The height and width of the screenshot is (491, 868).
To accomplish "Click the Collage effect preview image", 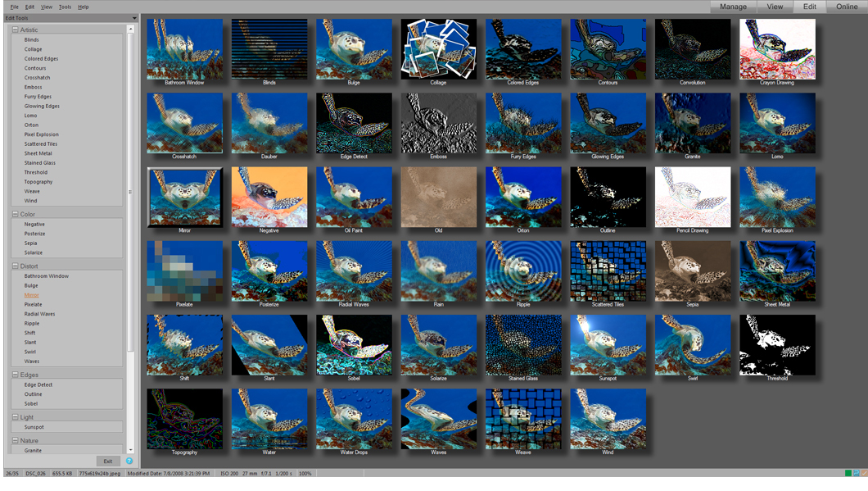I will click(x=438, y=49).
